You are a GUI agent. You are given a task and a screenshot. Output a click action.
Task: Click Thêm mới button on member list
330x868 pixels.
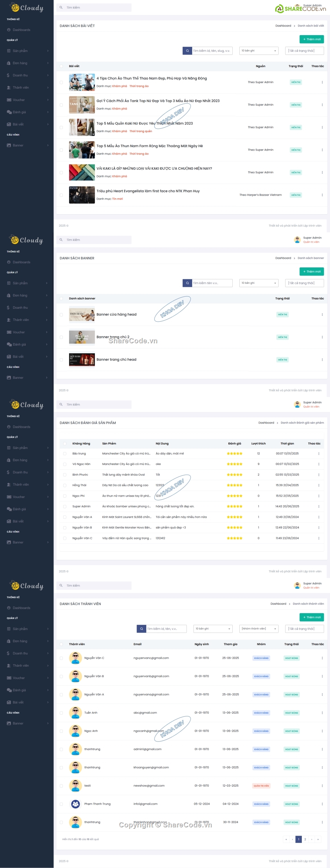pos(311,617)
